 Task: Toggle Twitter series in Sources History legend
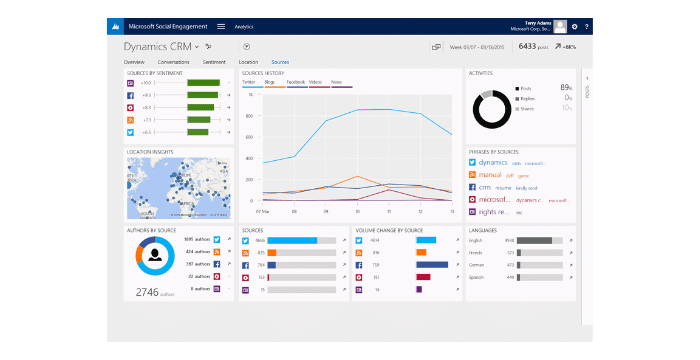point(252,83)
